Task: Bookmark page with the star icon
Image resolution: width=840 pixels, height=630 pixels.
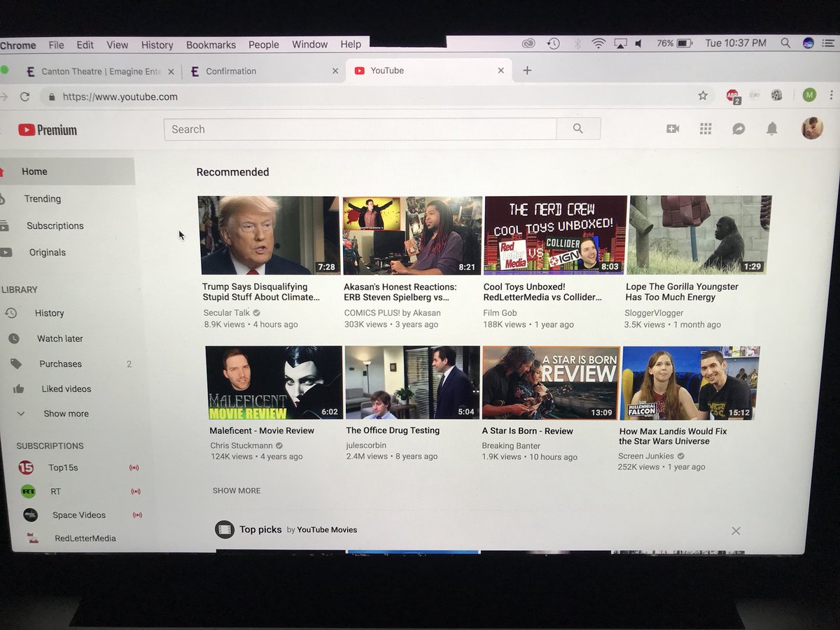Action: (x=703, y=96)
